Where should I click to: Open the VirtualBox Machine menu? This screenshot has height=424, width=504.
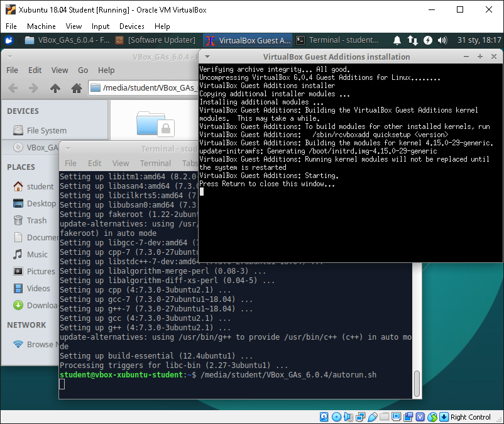41,26
